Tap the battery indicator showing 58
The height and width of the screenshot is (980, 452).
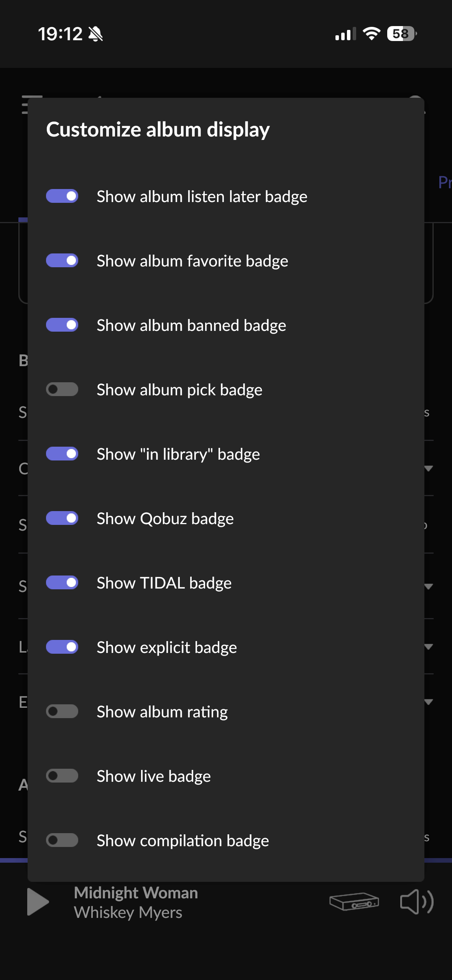pos(401,34)
